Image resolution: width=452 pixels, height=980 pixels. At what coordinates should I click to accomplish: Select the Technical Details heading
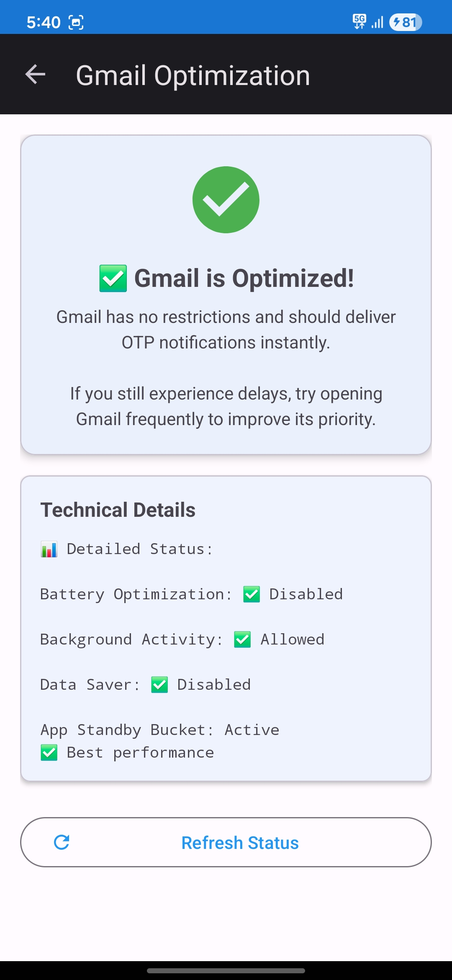pos(118,510)
